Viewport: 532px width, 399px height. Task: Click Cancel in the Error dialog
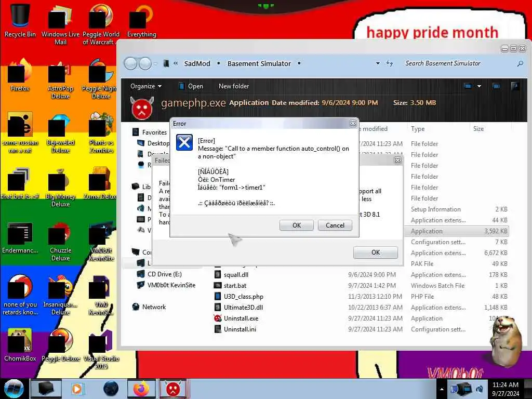pos(335,225)
